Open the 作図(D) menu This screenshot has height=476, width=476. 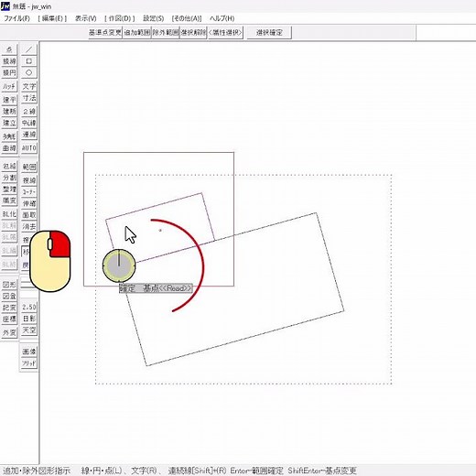120,18
